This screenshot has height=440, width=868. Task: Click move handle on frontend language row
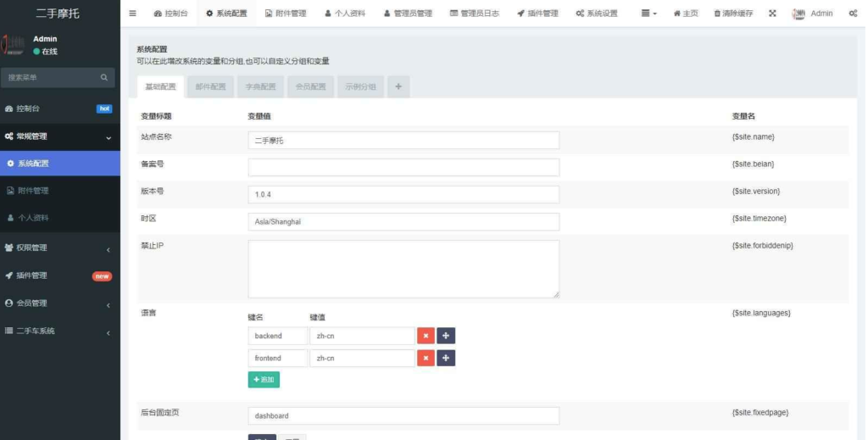tap(446, 358)
